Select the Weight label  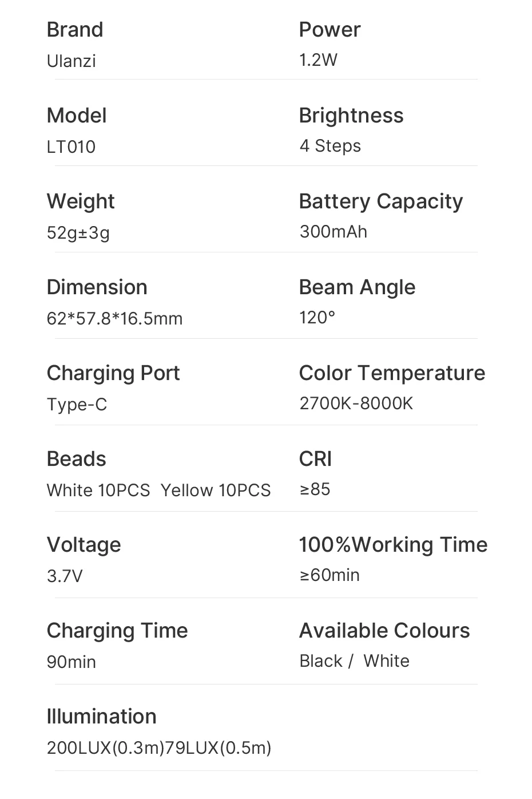point(81,201)
